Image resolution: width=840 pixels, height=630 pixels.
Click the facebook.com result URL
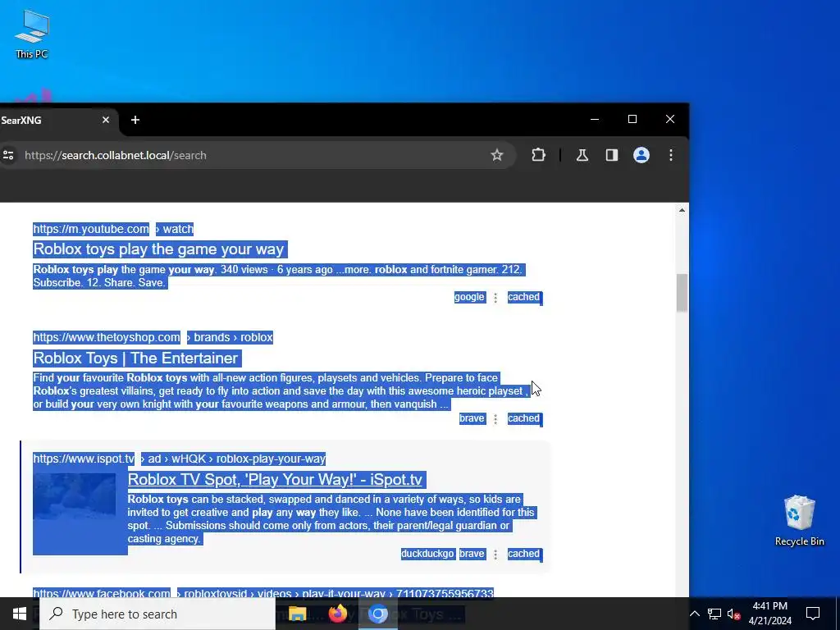102,593
